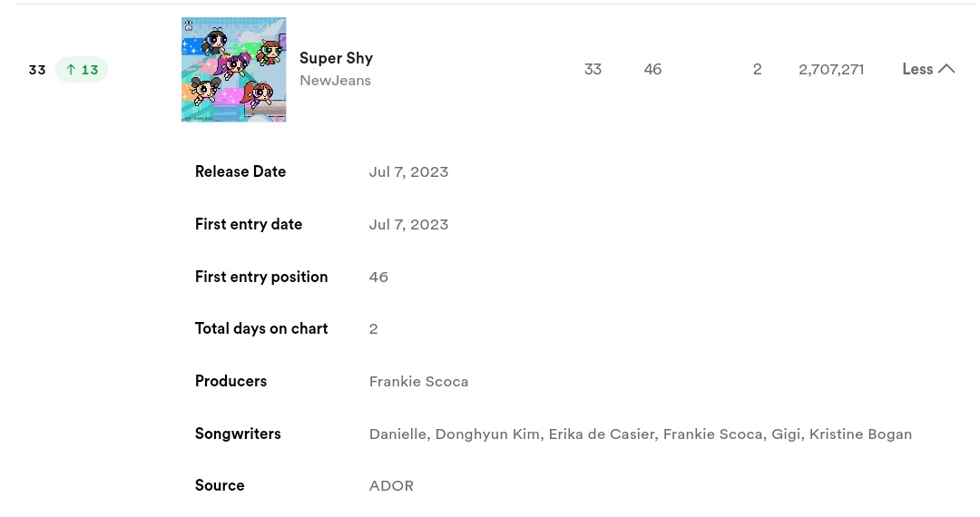Collapse details with the Less chevron

(928, 69)
